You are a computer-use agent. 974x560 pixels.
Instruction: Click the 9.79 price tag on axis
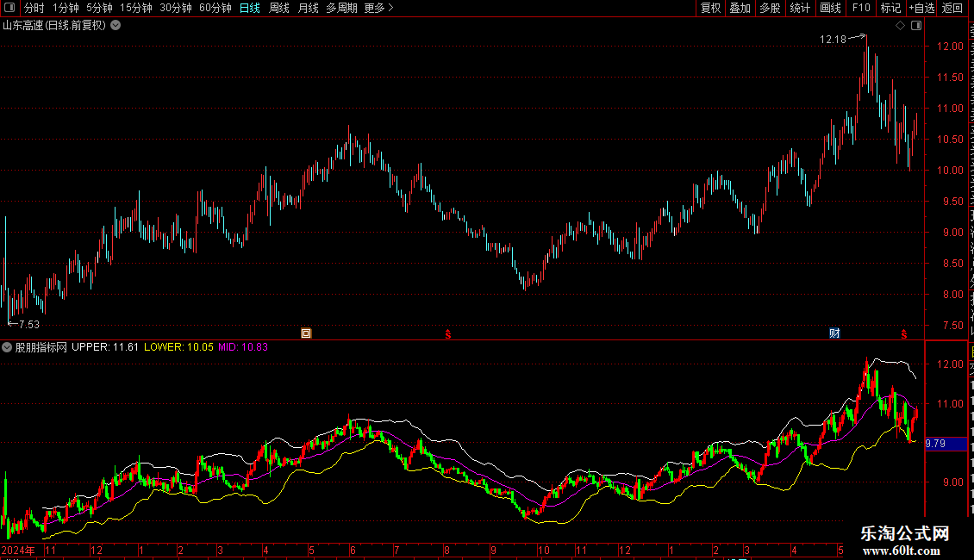point(946,444)
